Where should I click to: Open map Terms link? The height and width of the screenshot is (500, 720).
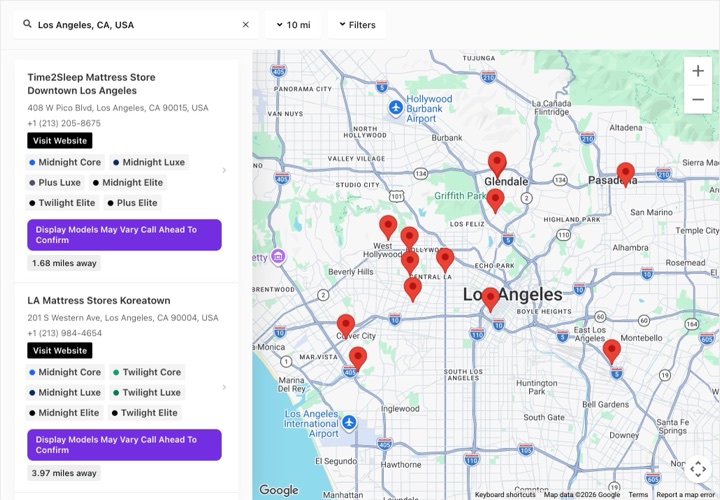[x=638, y=494]
